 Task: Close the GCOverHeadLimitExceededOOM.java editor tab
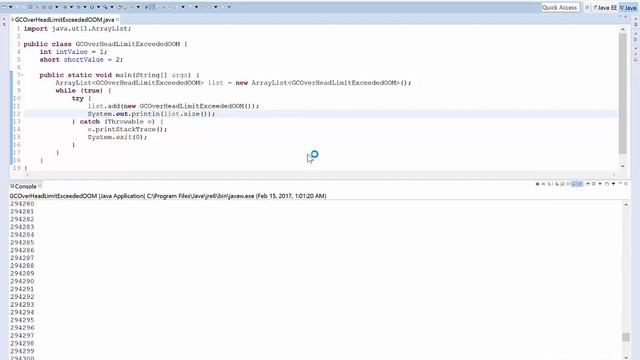coord(118,19)
